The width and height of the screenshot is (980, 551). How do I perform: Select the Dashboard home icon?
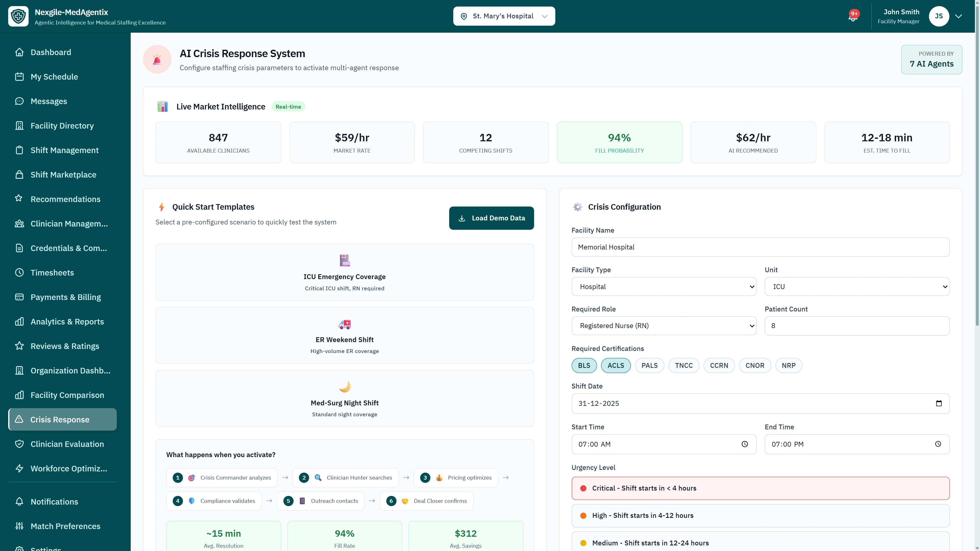pyautogui.click(x=19, y=52)
